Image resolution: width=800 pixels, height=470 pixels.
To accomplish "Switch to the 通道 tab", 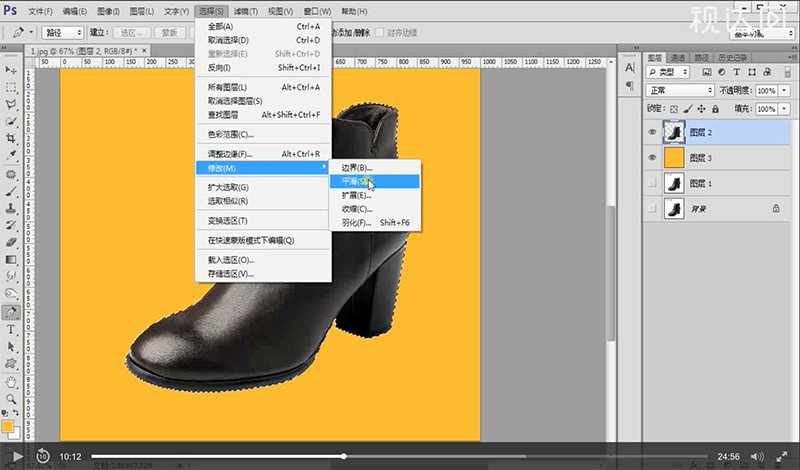I will point(678,58).
